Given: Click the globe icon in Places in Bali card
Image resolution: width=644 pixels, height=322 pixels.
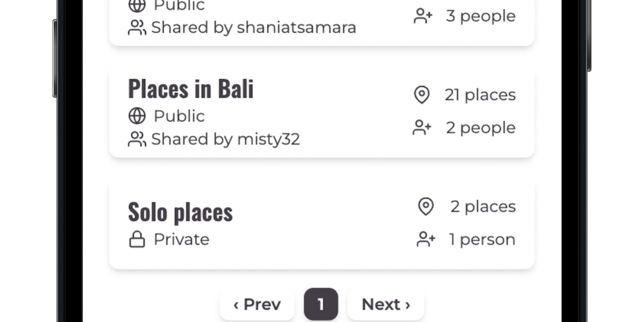Looking at the screenshot, I should click(x=136, y=116).
